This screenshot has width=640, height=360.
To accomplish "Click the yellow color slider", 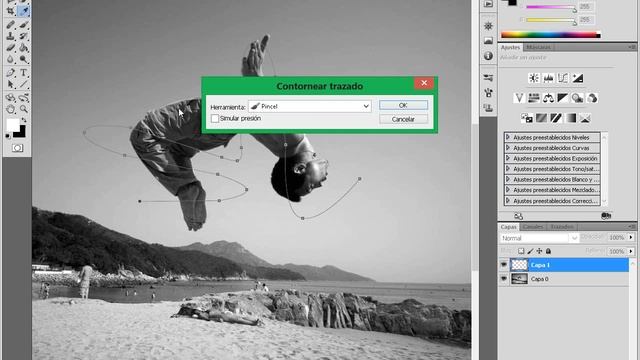I will pos(551,20).
